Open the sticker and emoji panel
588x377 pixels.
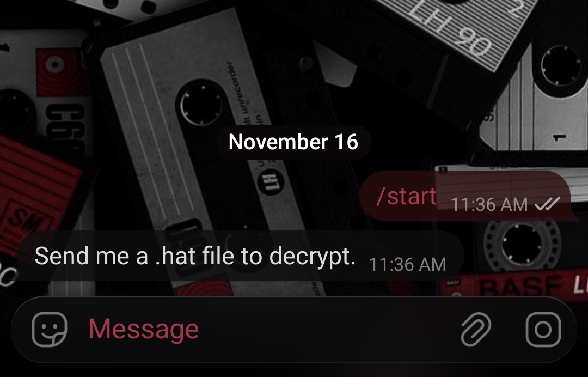click(50, 330)
